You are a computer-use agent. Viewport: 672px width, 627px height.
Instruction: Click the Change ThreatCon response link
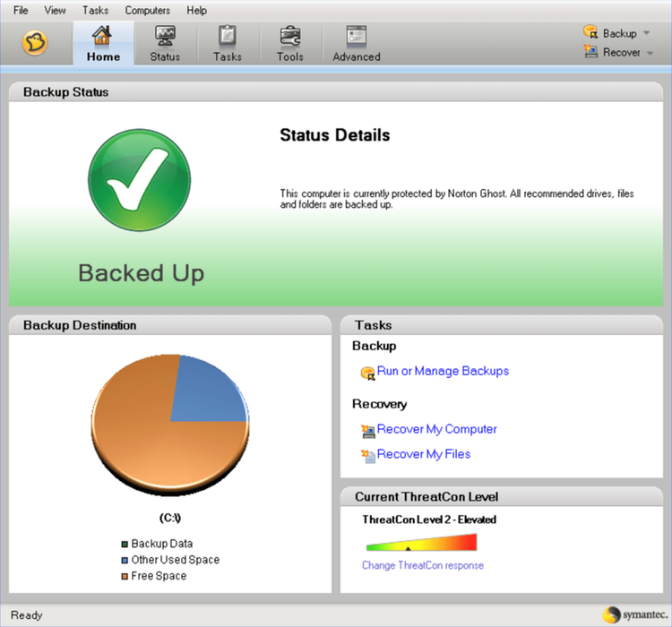point(423,565)
